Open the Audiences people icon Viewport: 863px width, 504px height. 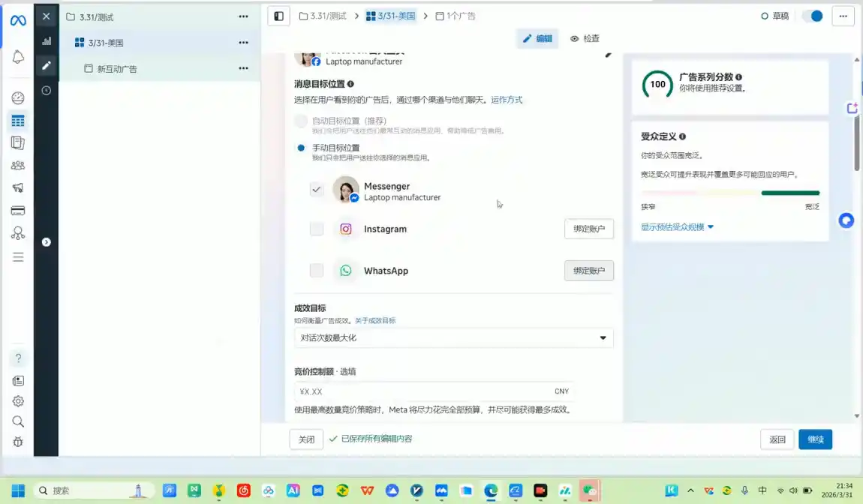[18, 166]
